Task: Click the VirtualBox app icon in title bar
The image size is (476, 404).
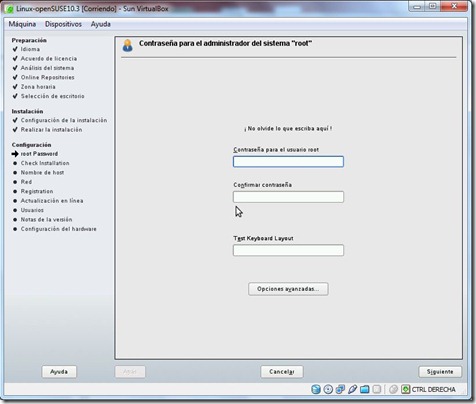Action: [x=10, y=9]
